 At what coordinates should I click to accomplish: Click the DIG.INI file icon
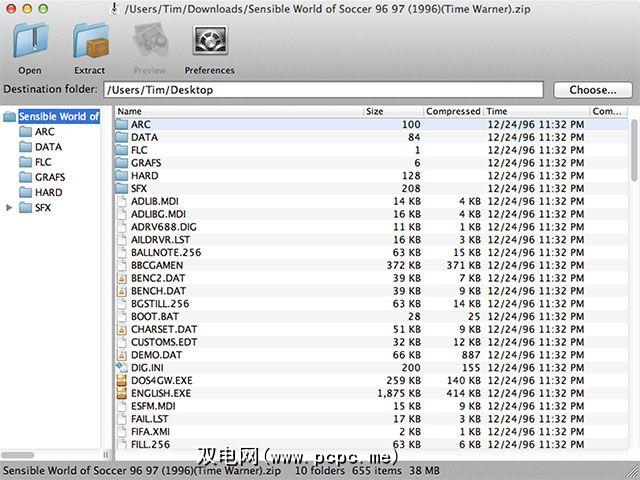click(x=122, y=367)
